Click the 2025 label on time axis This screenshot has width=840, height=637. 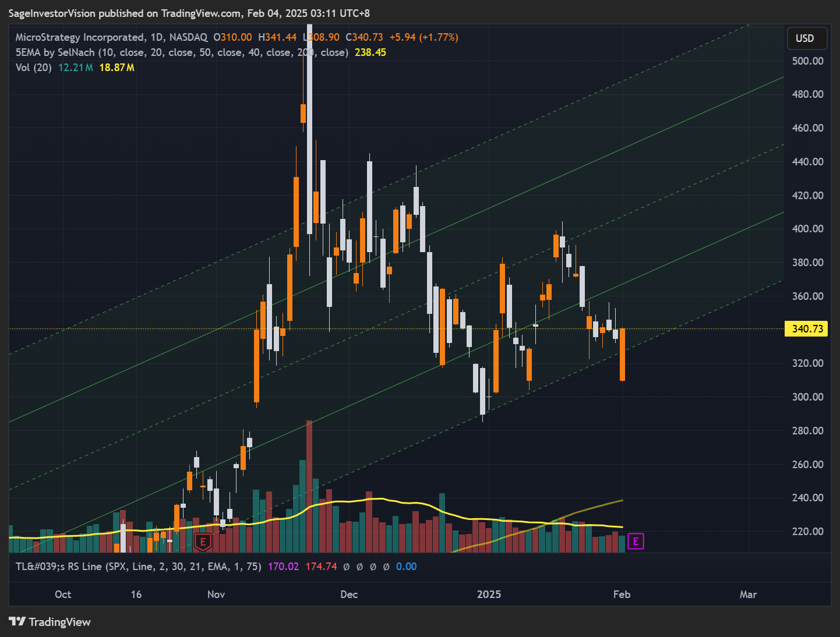(x=489, y=594)
